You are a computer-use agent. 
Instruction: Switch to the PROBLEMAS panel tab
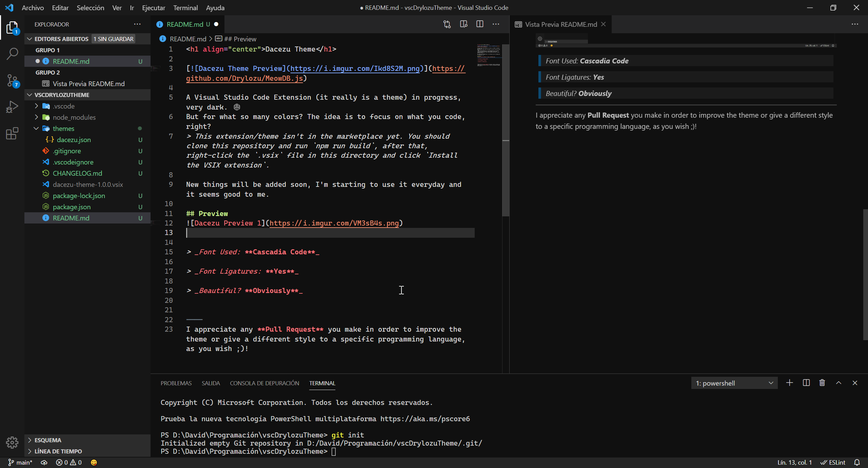click(176, 383)
